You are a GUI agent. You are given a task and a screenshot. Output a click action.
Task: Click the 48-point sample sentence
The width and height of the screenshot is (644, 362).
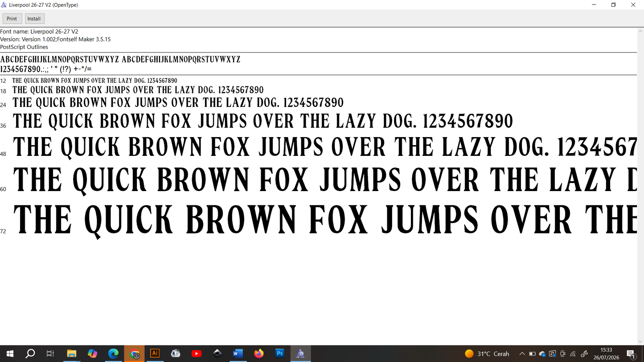tap(325, 147)
